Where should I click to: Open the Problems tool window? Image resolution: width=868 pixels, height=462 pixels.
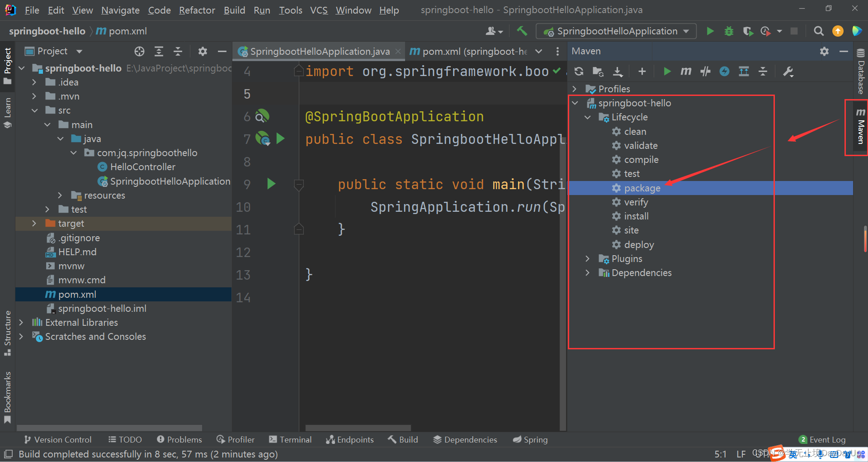[x=179, y=439]
